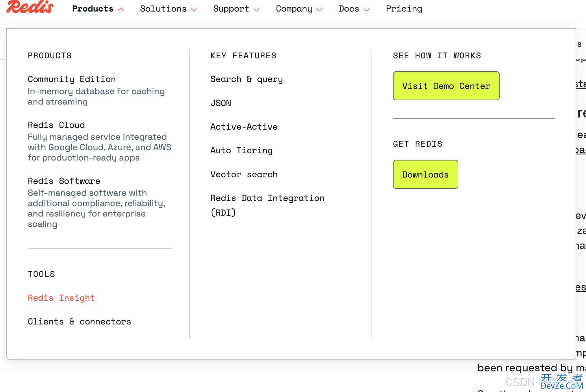Go to the Pricing page
The height and width of the screenshot is (392, 586).
click(x=404, y=9)
